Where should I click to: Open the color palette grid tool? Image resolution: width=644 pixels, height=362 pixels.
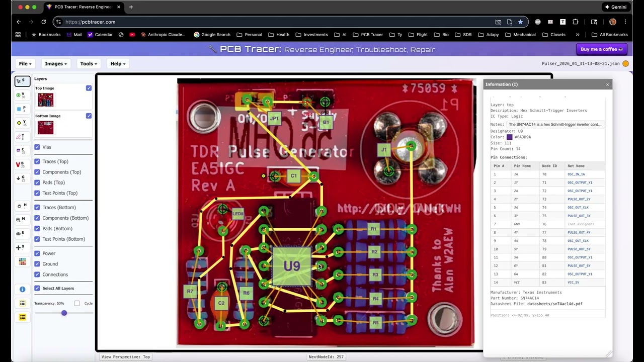pos(22,261)
